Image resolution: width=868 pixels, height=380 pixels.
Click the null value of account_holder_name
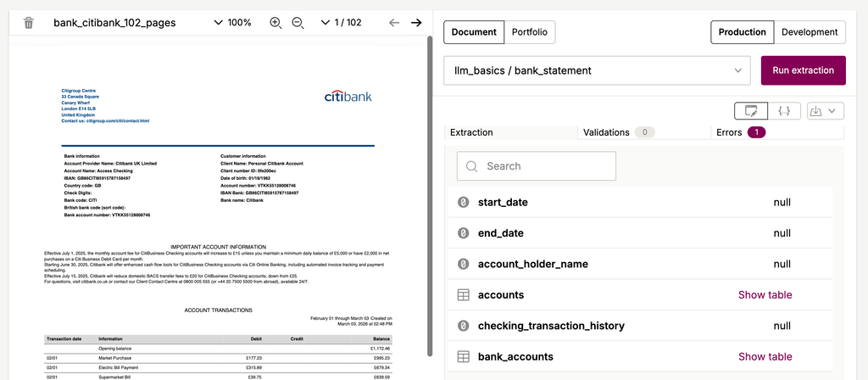[782, 265]
